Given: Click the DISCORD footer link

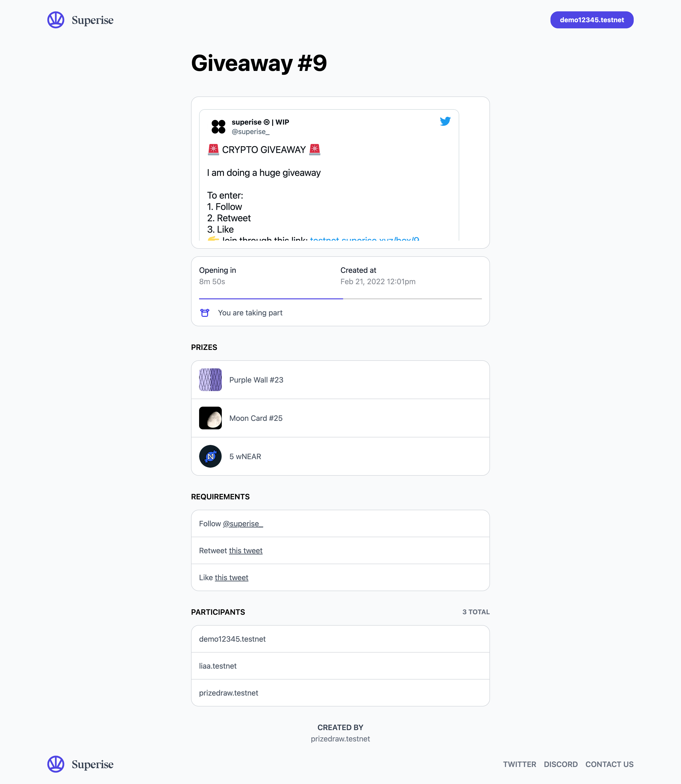Looking at the screenshot, I should click(x=561, y=764).
